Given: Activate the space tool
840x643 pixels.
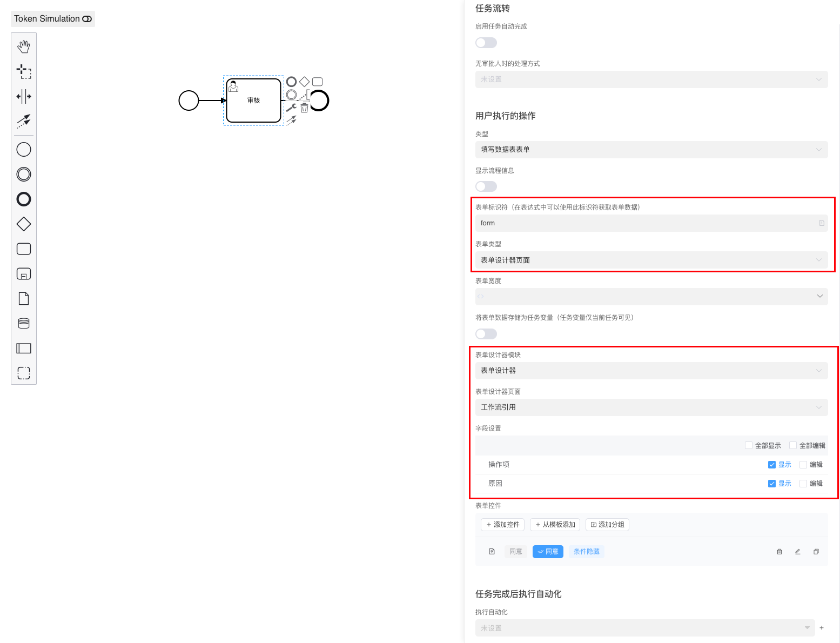Looking at the screenshot, I should [x=24, y=96].
